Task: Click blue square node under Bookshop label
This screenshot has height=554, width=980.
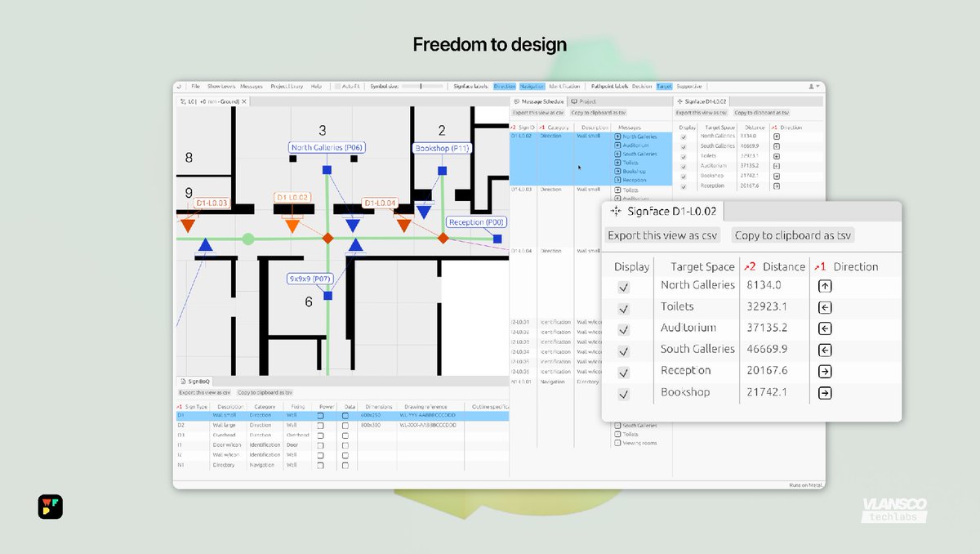Action: [x=442, y=171]
